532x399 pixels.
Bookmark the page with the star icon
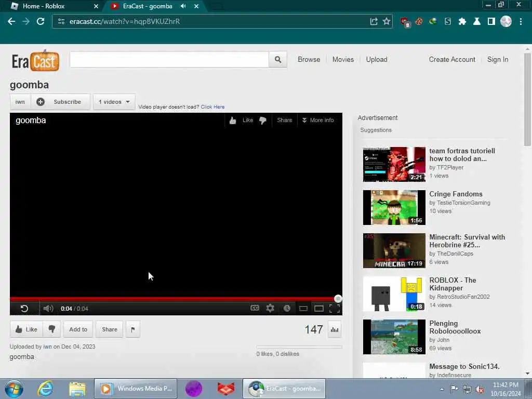point(387,21)
